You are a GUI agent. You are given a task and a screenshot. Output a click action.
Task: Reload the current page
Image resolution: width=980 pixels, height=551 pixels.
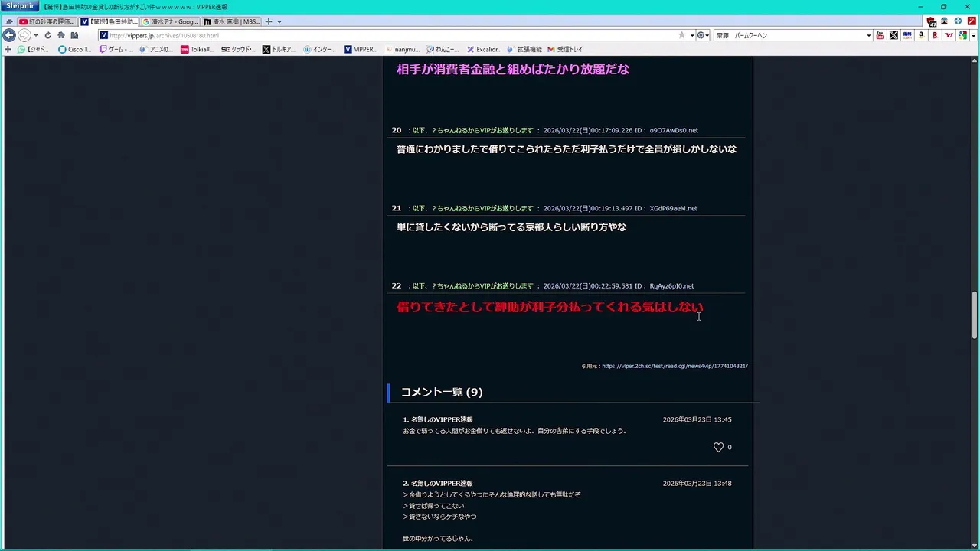click(47, 35)
